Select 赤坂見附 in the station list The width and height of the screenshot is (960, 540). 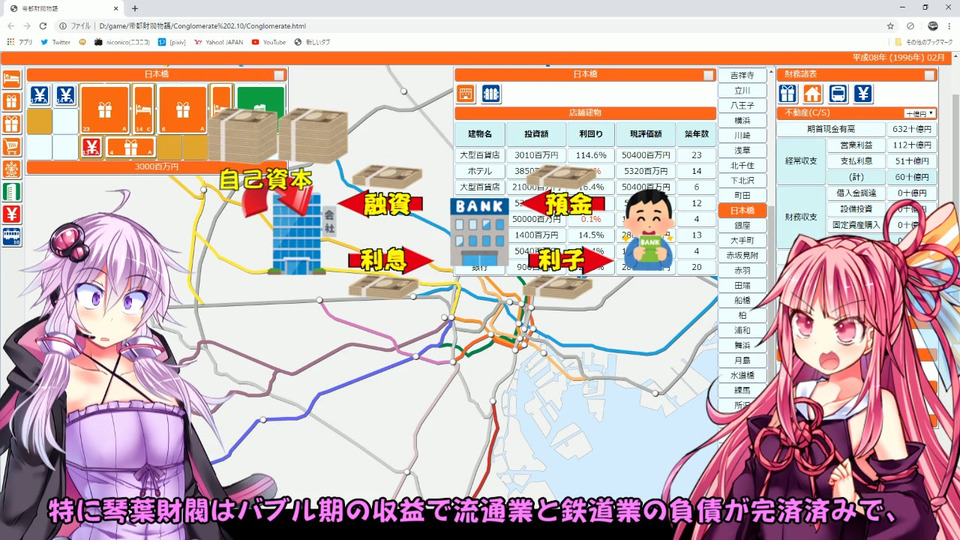742,255
